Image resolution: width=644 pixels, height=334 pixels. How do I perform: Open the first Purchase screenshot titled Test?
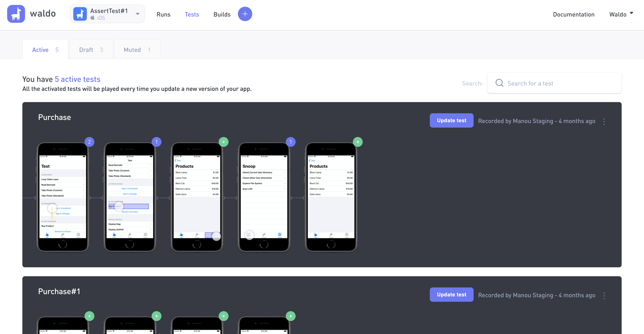(63, 197)
